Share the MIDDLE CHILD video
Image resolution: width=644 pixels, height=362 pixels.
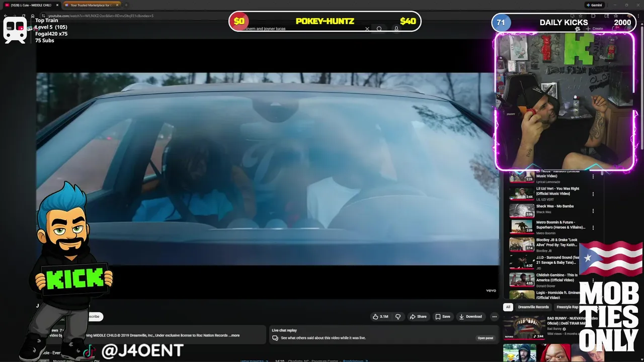click(418, 317)
